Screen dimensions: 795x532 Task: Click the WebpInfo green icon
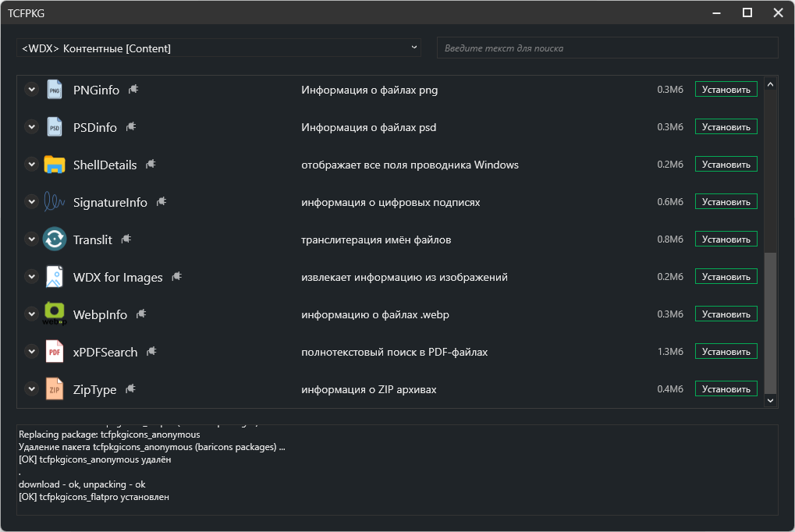(x=54, y=314)
